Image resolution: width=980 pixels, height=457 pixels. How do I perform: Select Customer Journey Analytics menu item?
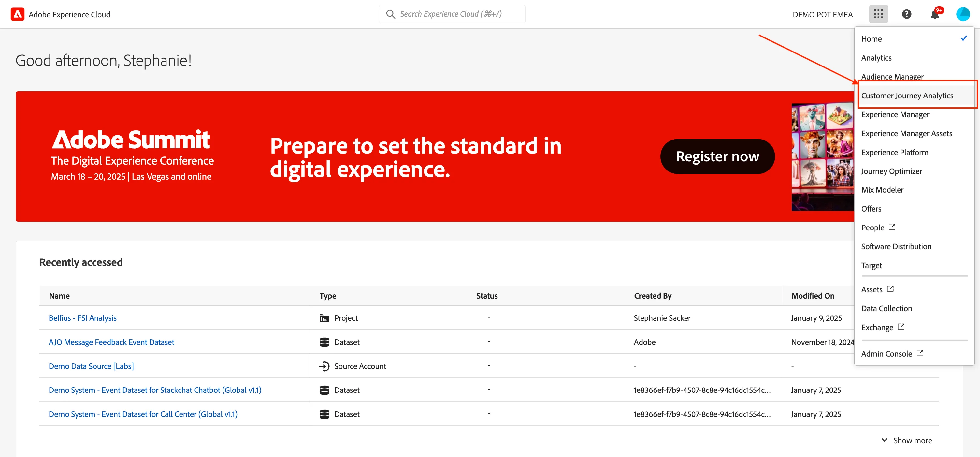pyautogui.click(x=914, y=96)
